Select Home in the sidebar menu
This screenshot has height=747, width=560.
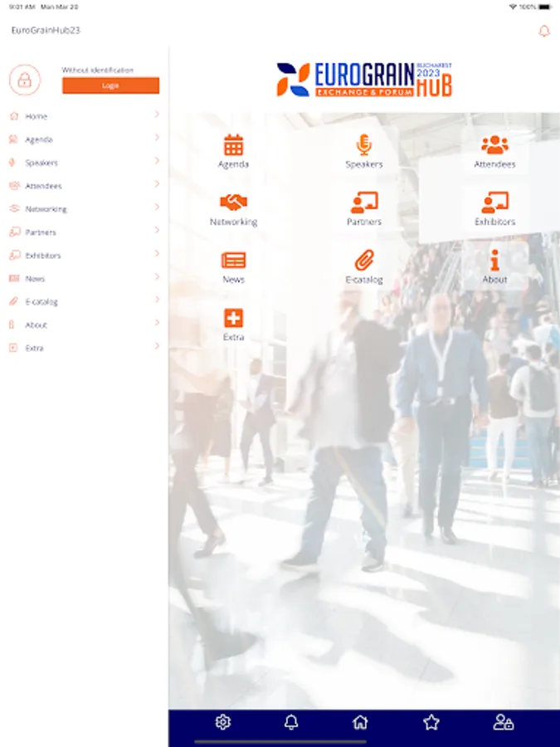85,115
